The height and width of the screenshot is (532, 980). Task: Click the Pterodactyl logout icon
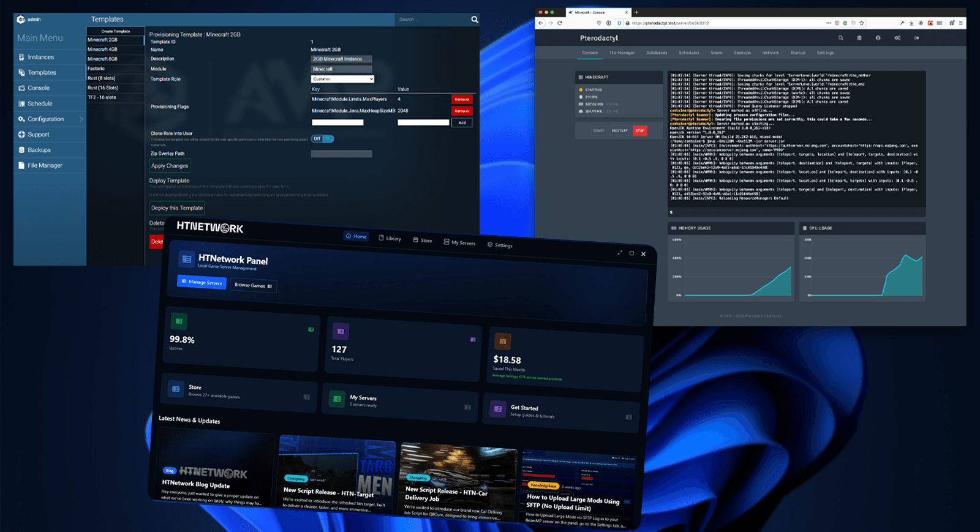917,38
